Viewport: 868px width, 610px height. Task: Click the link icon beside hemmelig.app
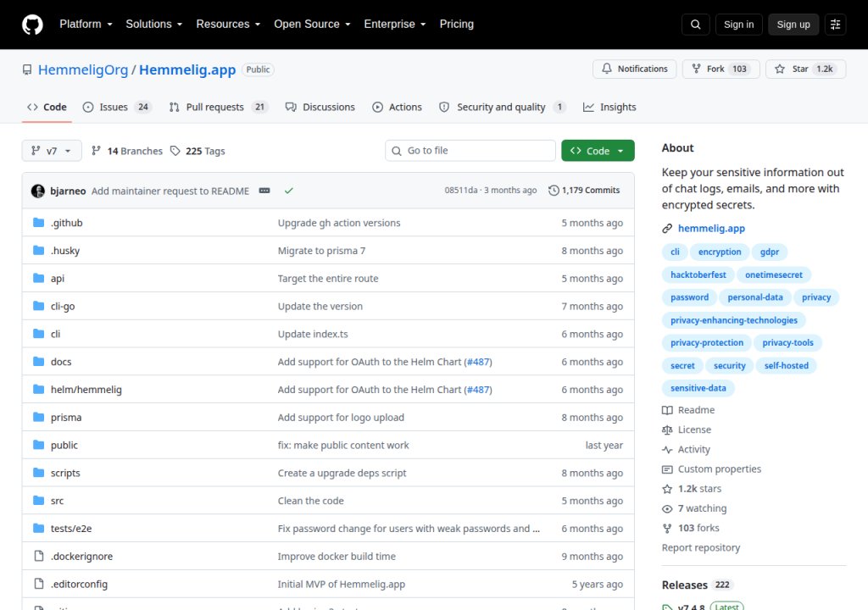point(667,228)
